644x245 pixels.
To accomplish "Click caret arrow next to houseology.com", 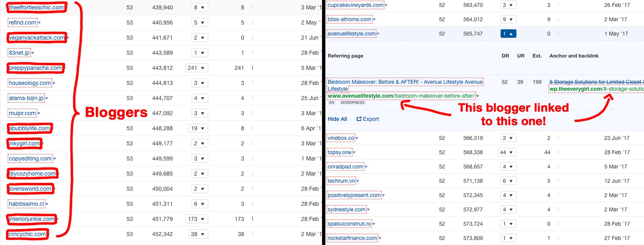I will (54, 84).
